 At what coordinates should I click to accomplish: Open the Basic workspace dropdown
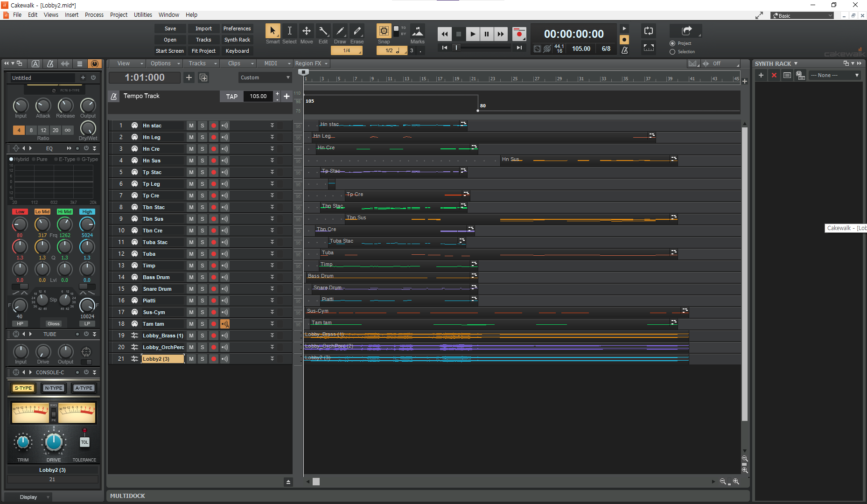click(802, 15)
